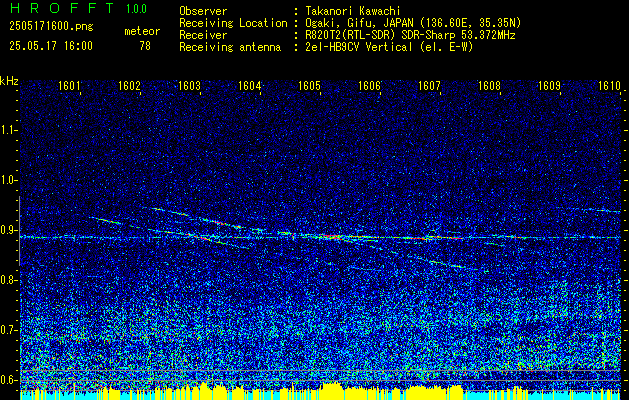The height and width of the screenshot is (400, 629).
Task: Click time marker 1604
Action: pyautogui.click(x=249, y=85)
